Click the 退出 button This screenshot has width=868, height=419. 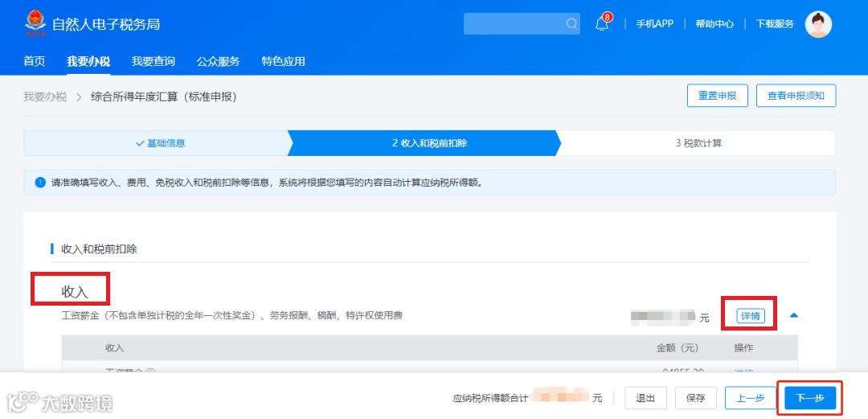(x=646, y=398)
